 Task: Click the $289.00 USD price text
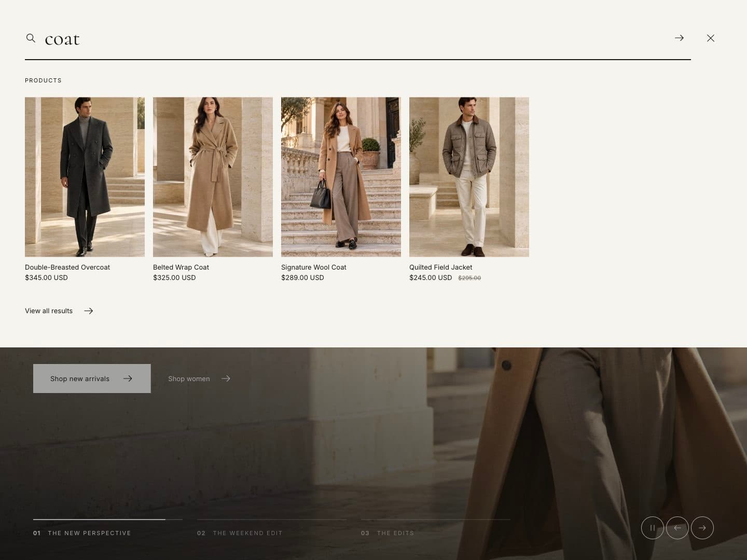(302, 277)
